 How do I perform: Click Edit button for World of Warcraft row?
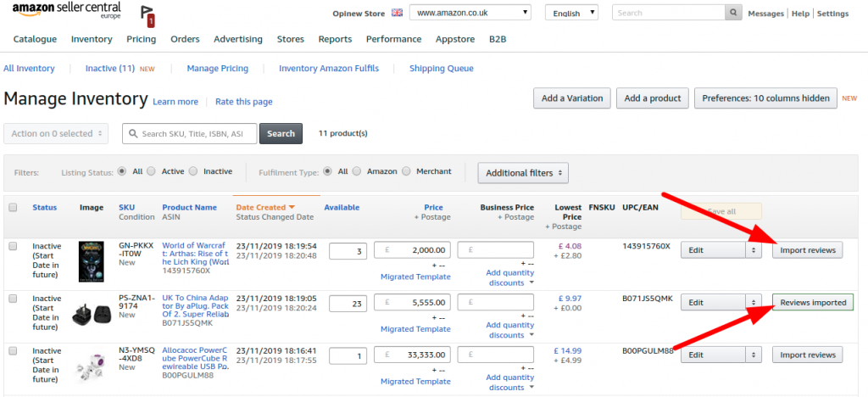[713, 250]
